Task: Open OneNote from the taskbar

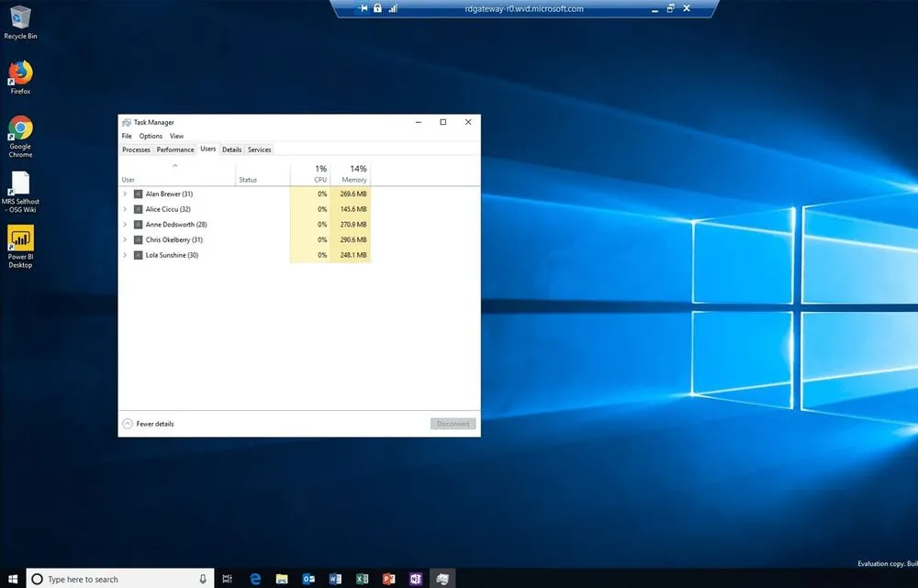Action: point(415,578)
